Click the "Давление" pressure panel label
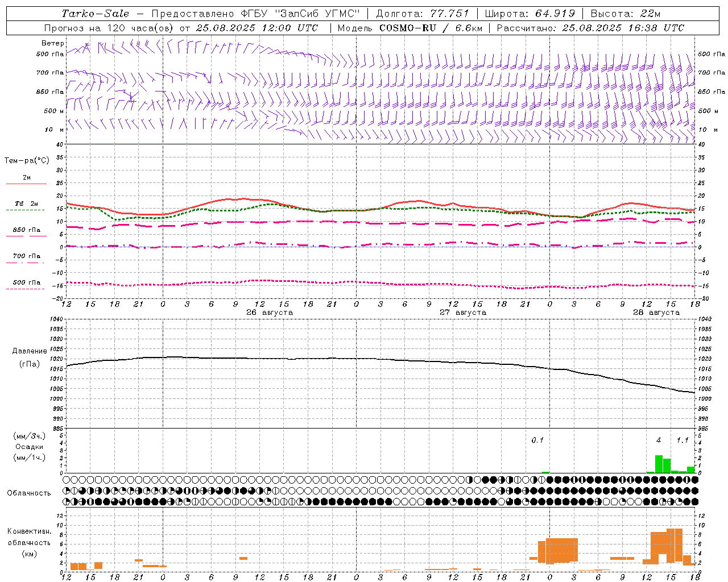The width and height of the screenshot is (728, 582). point(29,351)
